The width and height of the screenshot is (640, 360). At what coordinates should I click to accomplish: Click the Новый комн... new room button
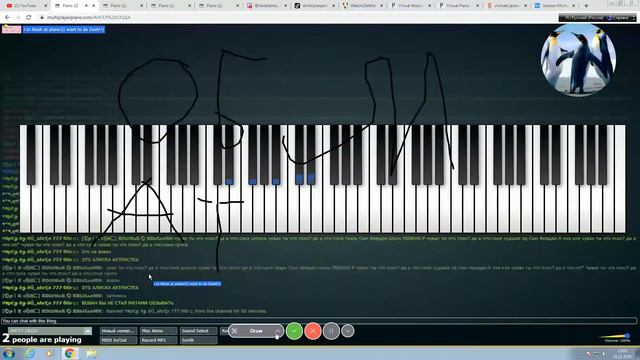(x=118, y=331)
